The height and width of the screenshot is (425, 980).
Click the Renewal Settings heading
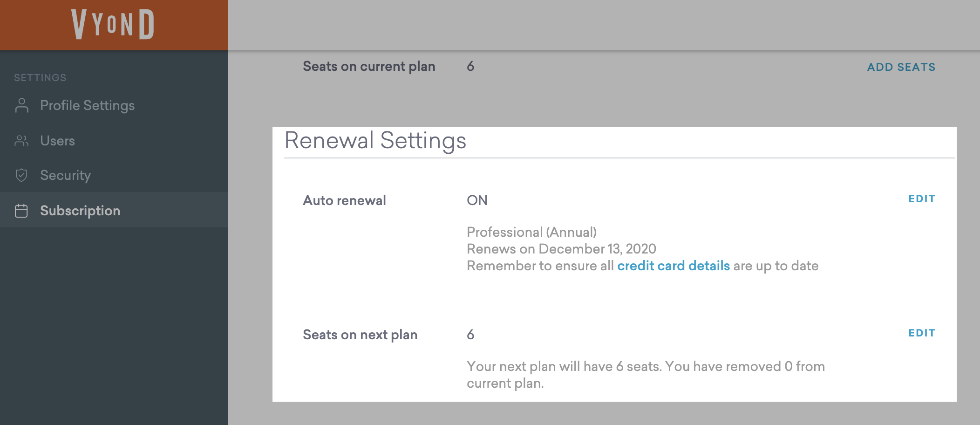[375, 141]
